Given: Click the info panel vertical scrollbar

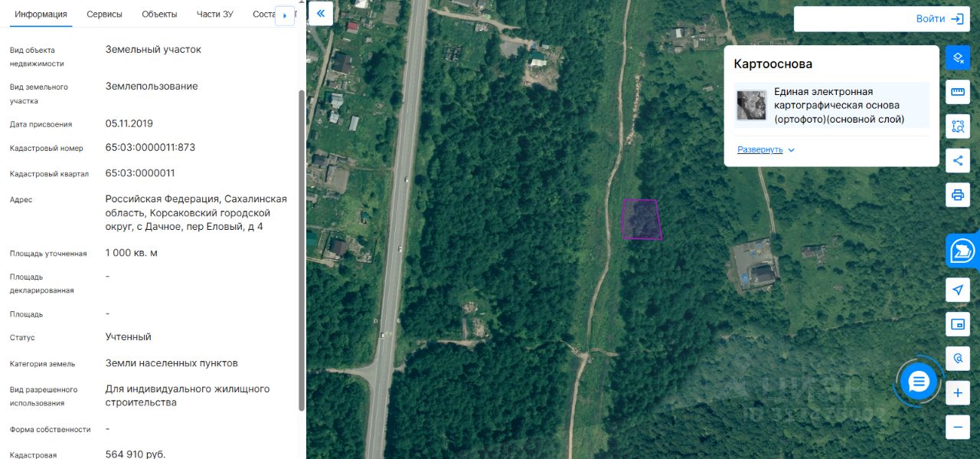Looking at the screenshot, I should pos(301,249).
